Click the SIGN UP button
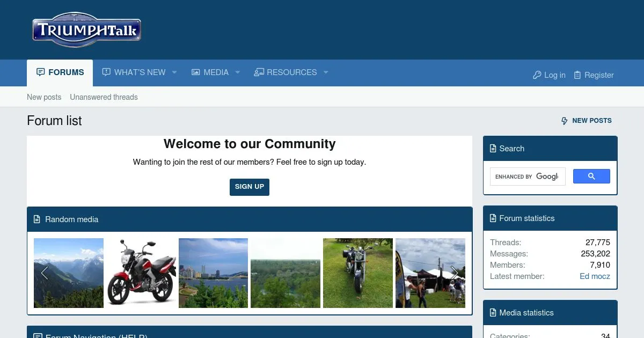This screenshot has width=644, height=338. tap(250, 187)
